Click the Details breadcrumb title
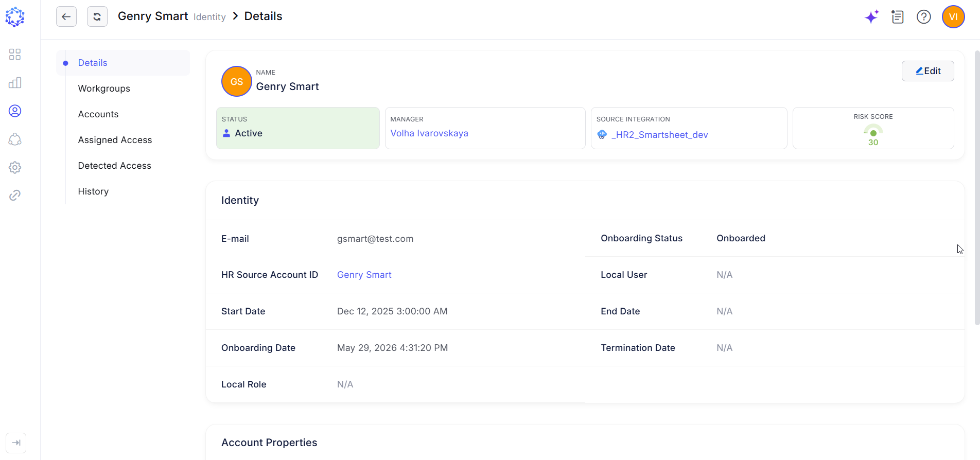Viewport: 980px width, 460px height. 263,16
